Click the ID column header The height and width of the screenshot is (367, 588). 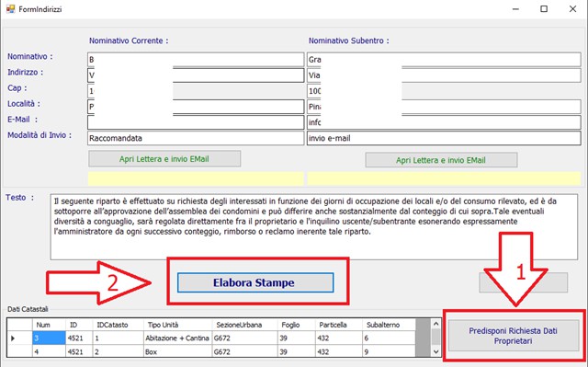click(x=79, y=325)
